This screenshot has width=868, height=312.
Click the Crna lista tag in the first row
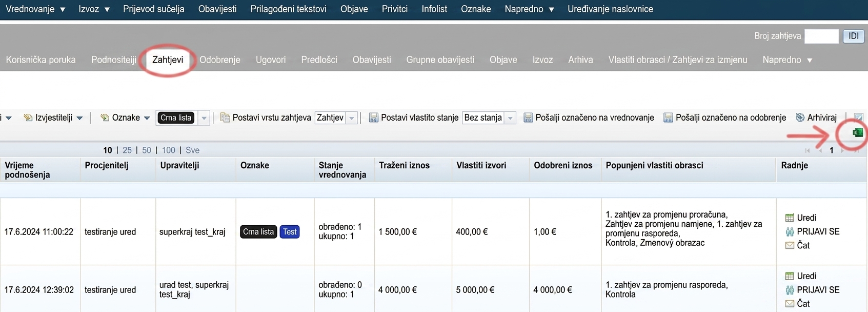(x=258, y=232)
